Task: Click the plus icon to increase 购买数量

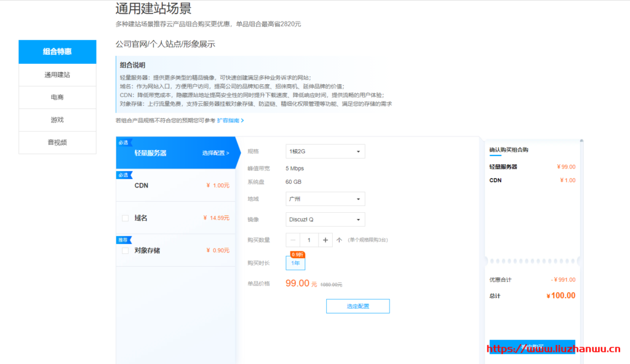Action: [325, 240]
